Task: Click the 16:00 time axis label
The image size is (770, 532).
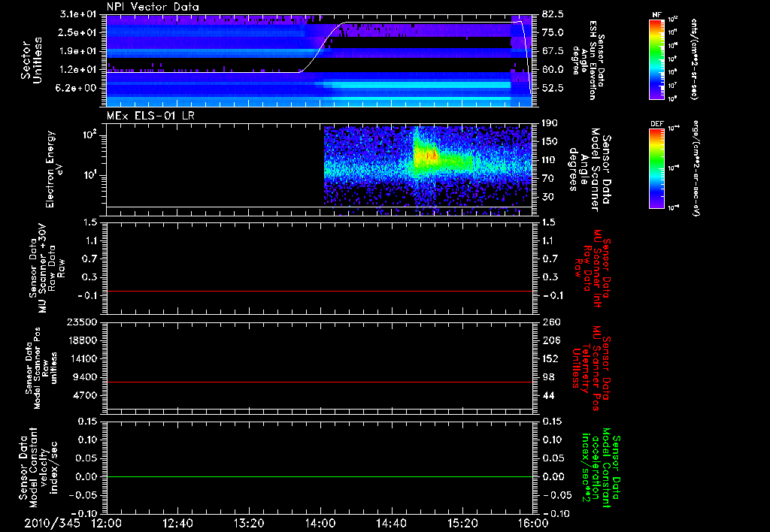Action: tap(533, 523)
